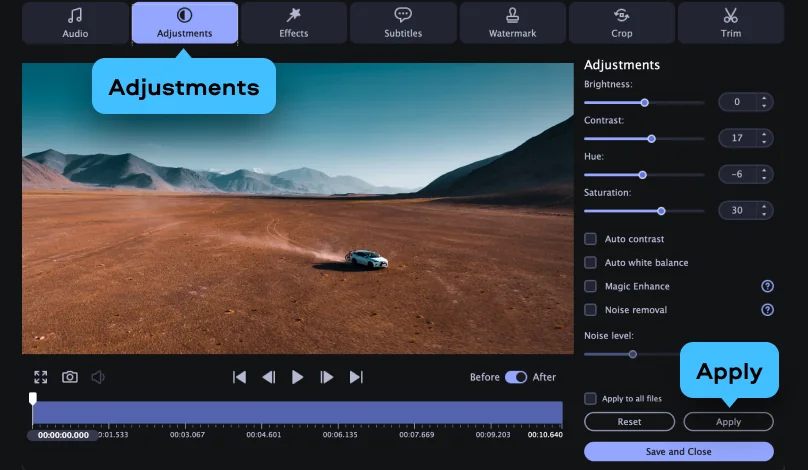This screenshot has height=470, width=808.
Task: Open the Noise removal help icon
Action: pyautogui.click(x=767, y=310)
